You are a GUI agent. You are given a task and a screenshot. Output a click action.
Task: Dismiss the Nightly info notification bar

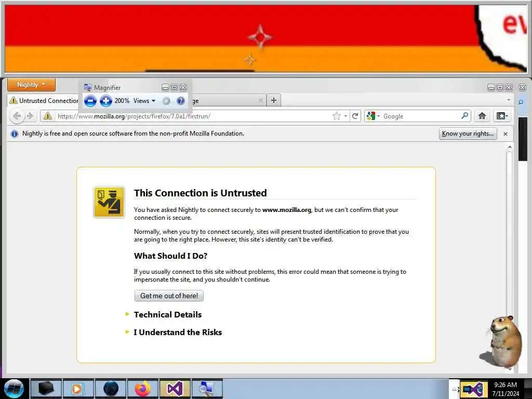pos(505,134)
